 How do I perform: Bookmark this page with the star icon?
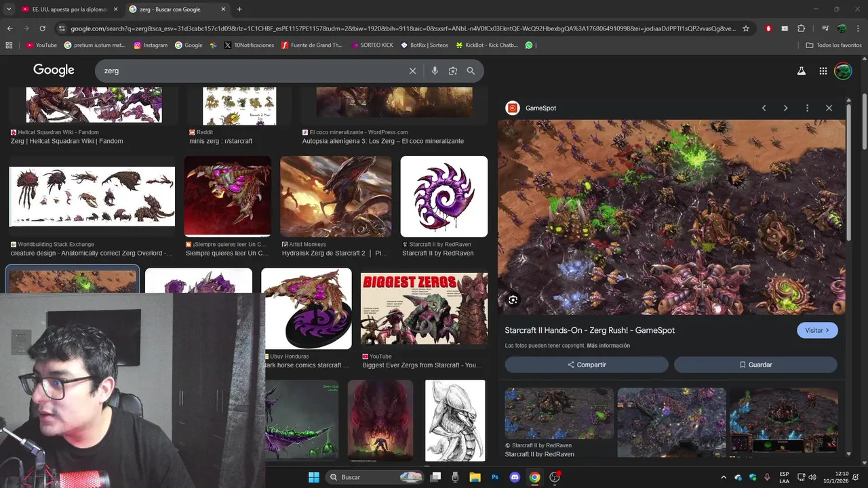click(x=746, y=28)
